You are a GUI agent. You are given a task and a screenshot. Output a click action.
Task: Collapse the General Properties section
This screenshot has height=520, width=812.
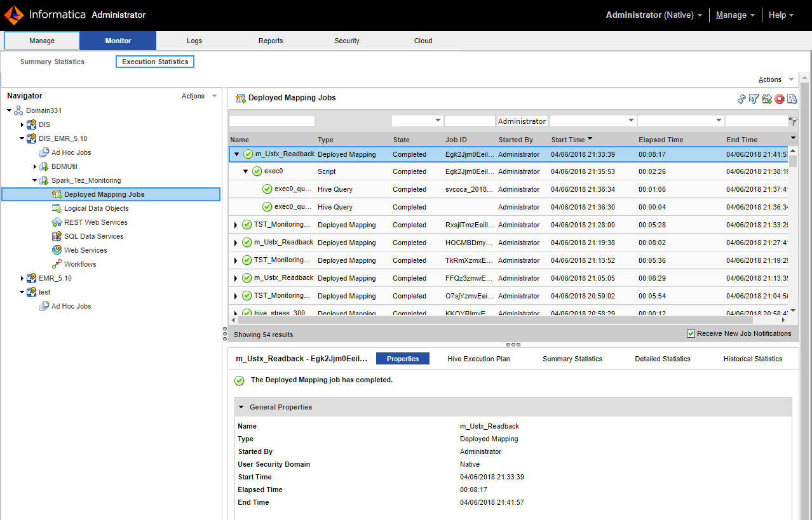coord(241,407)
